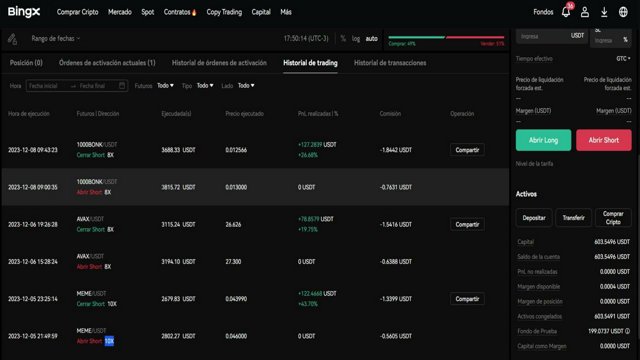This screenshot has width=640, height=360.
Task: Click Depositar button
Action: (x=534, y=218)
